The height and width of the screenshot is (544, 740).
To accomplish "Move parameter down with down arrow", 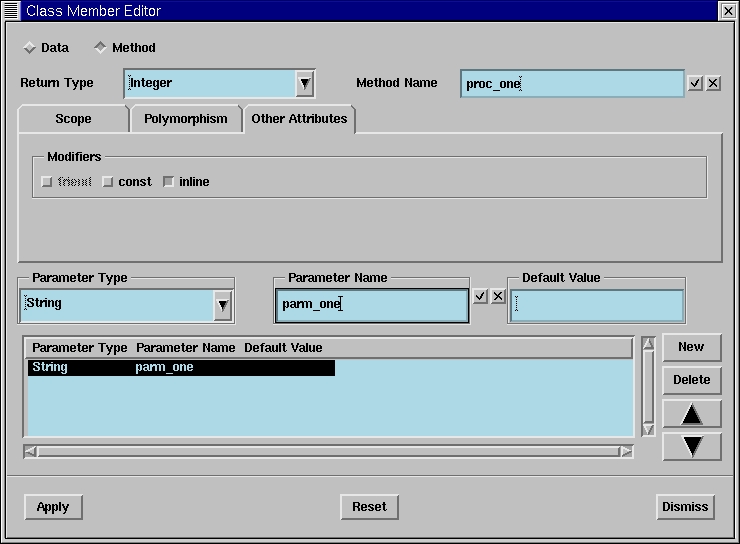I will point(691,446).
